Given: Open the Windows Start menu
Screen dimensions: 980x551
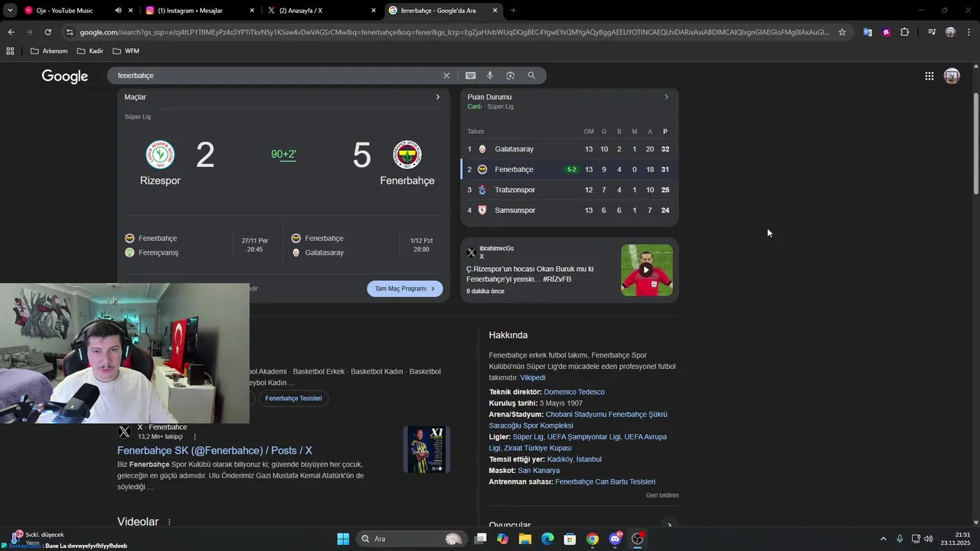Looking at the screenshot, I should (343, 539).
